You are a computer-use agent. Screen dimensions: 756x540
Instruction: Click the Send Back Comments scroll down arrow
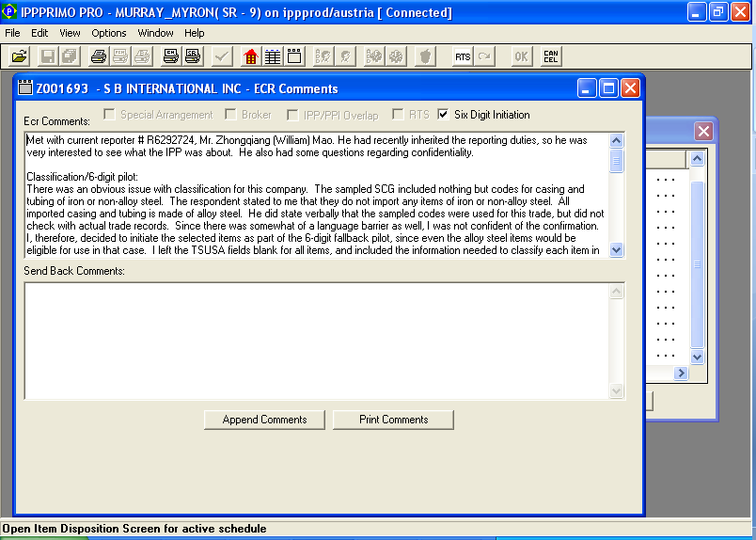coord(616,390)
